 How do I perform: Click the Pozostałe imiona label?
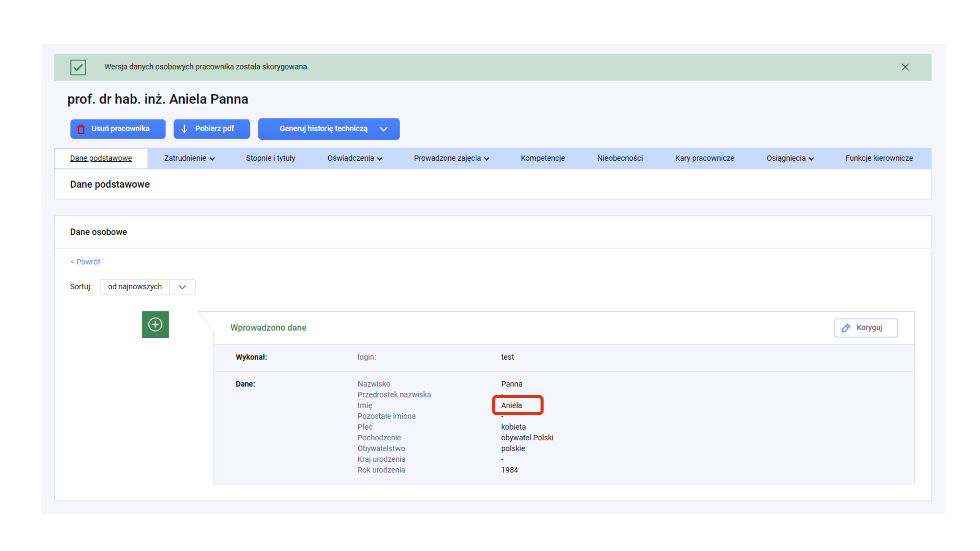(386, 416)
